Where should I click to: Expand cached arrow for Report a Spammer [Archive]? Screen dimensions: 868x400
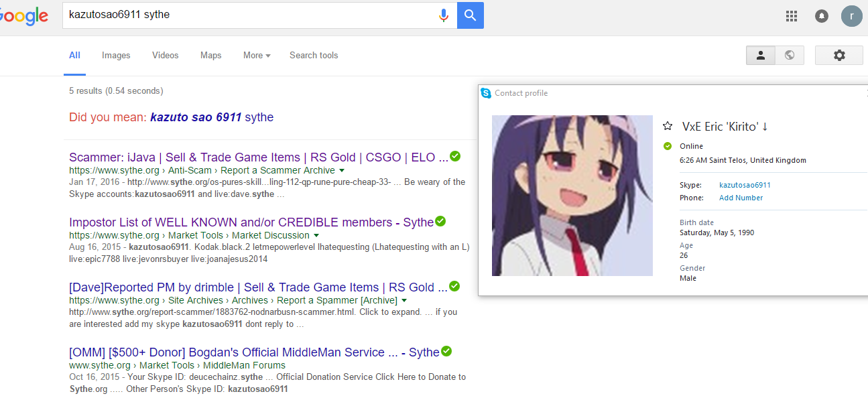pos(404,301)
